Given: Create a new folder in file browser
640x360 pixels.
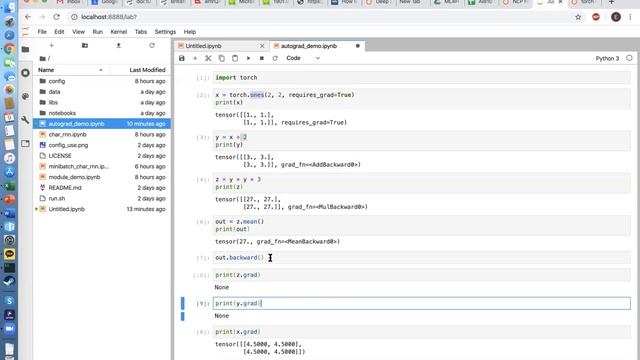Looking at the screenshot, I should click(85, 45).
